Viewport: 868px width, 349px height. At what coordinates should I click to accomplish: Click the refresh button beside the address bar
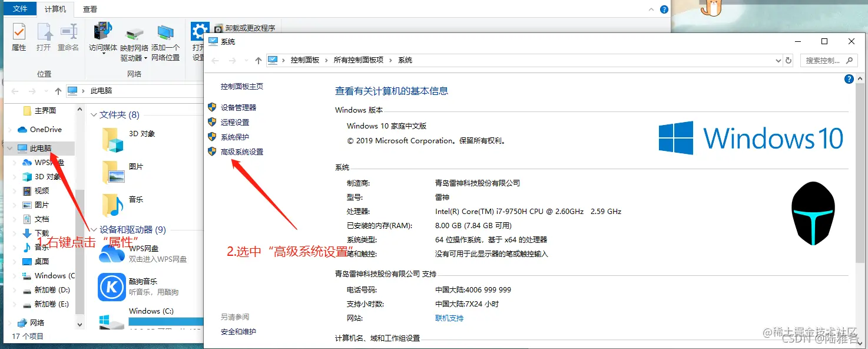pos(789,60)
